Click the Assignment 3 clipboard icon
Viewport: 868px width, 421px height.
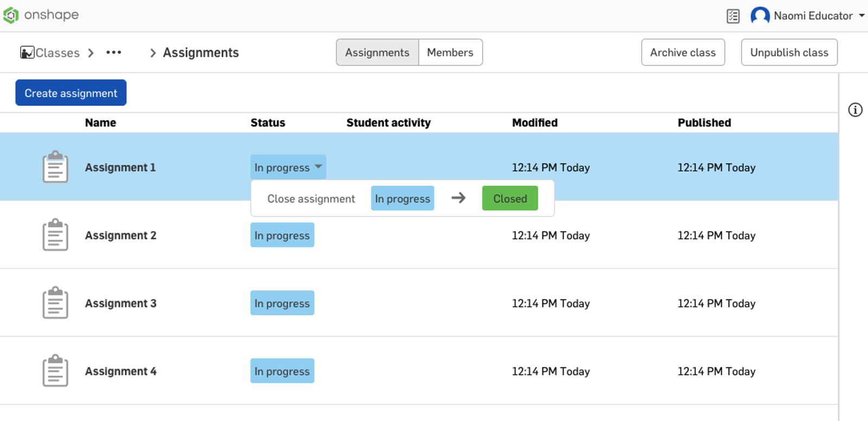click(55, 303)
